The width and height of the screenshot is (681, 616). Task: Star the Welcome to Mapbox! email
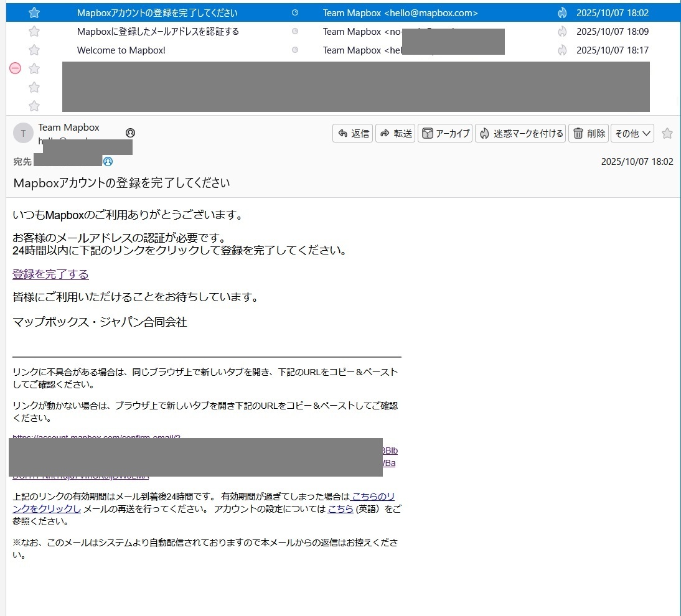tap(34, 50)
